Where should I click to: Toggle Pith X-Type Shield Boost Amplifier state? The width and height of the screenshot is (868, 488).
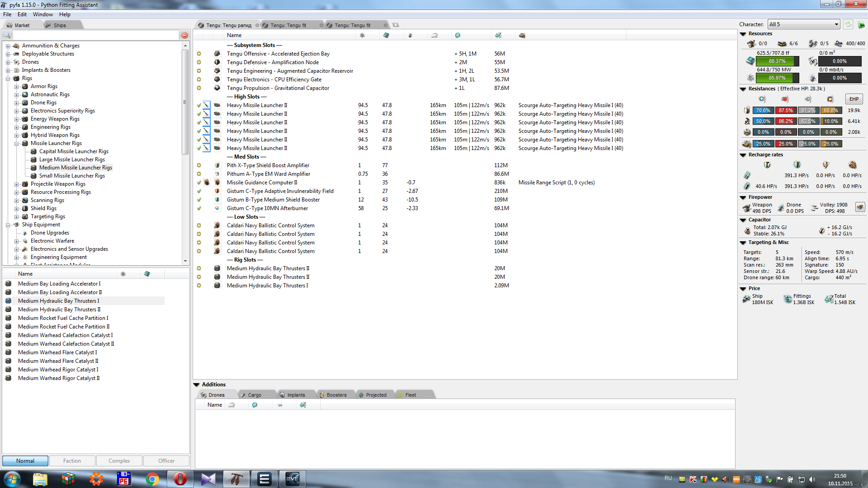click(199, 165)
